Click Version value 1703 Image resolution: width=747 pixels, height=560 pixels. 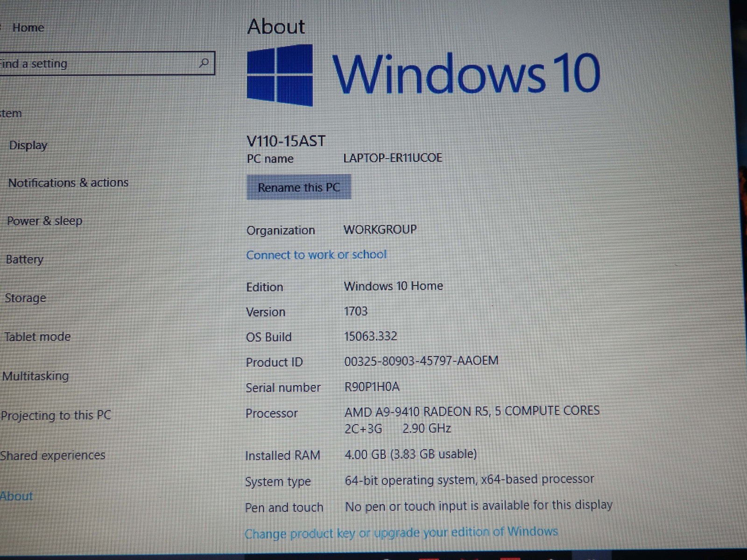click(356, 311)
